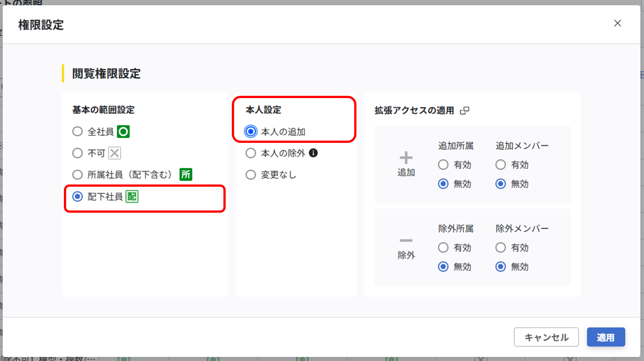The height and width of the screenshot is (361, 644).
Task: Select the 不可 radio option
Action: 78,153
